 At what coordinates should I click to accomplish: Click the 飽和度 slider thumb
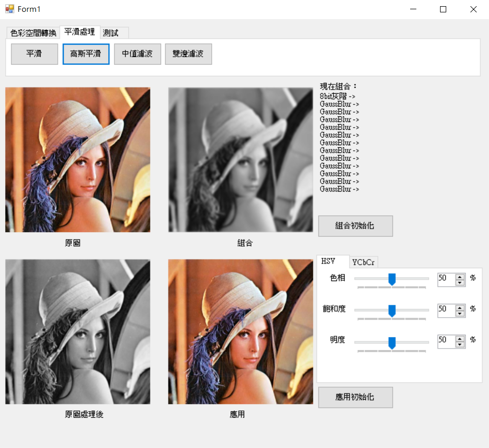click(392, 311)
